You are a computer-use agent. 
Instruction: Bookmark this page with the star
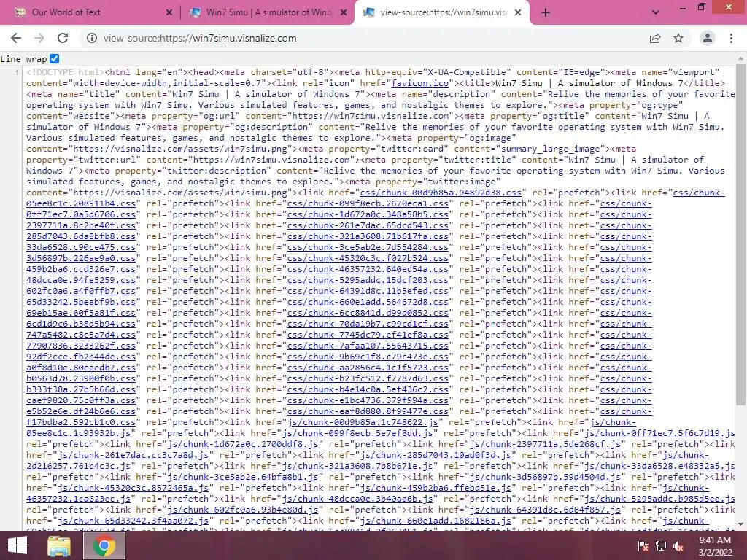pos(678,38)
